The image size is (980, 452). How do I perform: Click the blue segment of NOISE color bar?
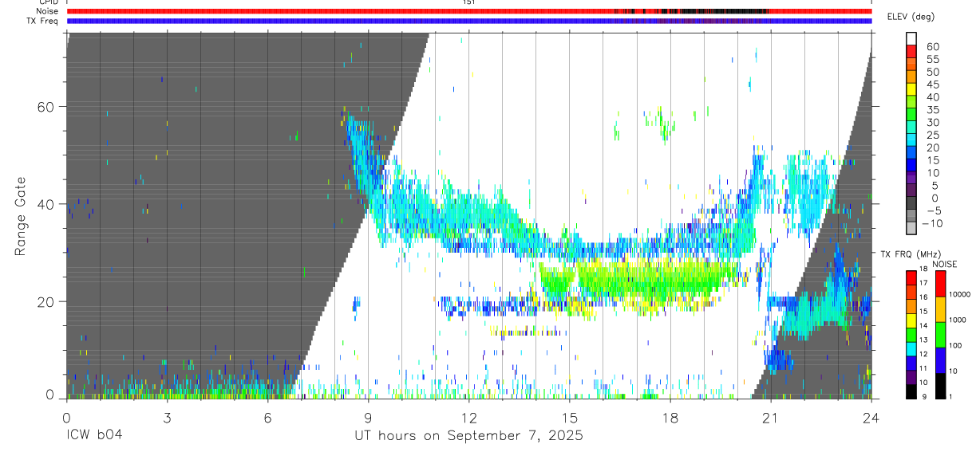pos(940,360)
